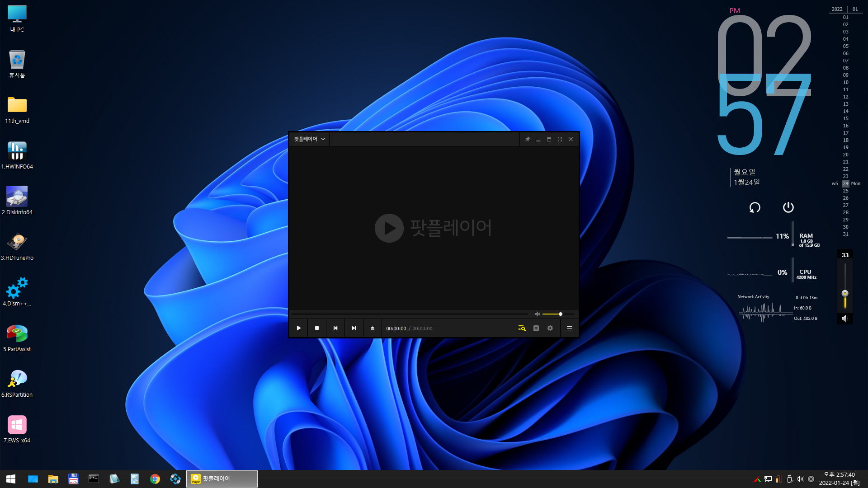Expand the 팟플레이어 title dropdown menu
The height and width of the screenshot is (488, 868).
click(x=309, y=139)
